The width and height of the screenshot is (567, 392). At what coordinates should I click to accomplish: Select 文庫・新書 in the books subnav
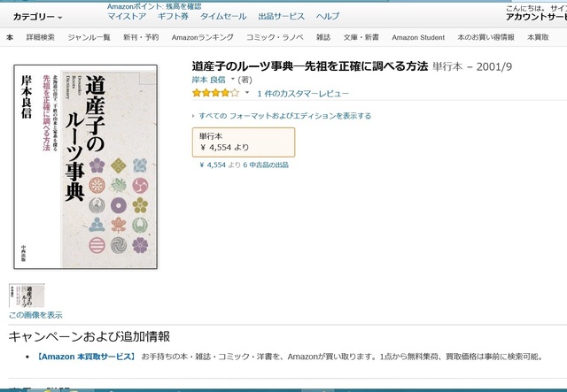click(361, 37)
